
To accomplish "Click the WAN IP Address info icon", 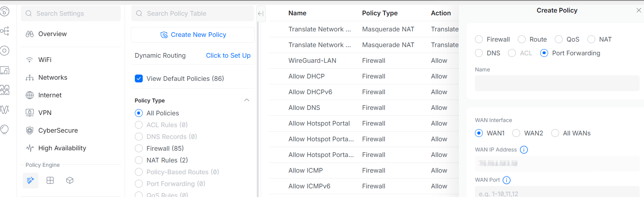I will click(524, 150).
